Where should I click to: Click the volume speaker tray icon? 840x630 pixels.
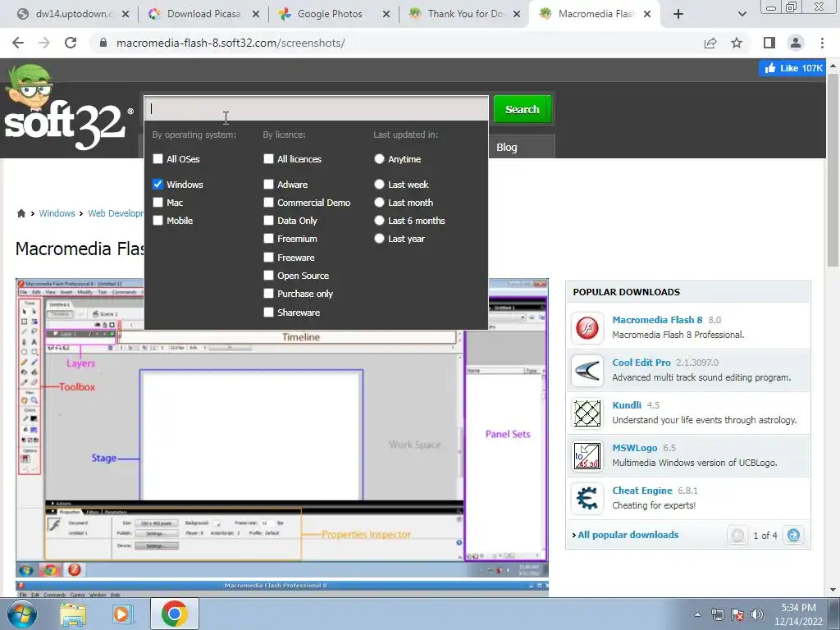tap(757, 614)
